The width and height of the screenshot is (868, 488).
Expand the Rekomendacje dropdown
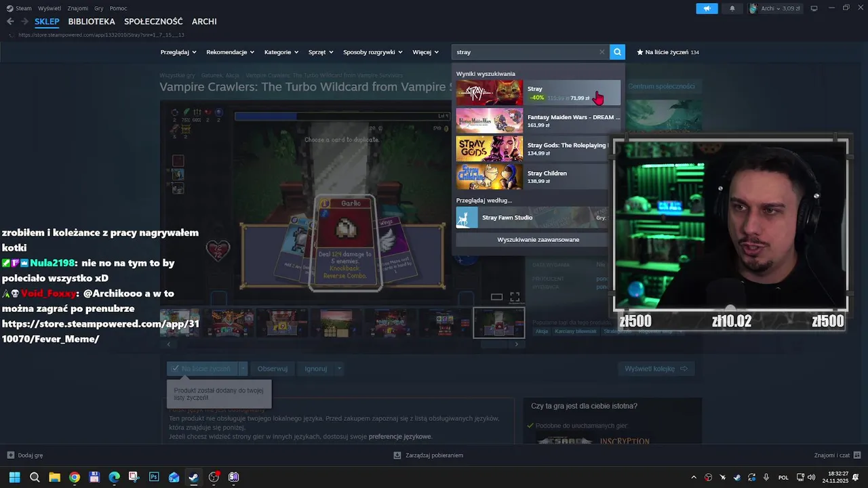tap(231, 52)
